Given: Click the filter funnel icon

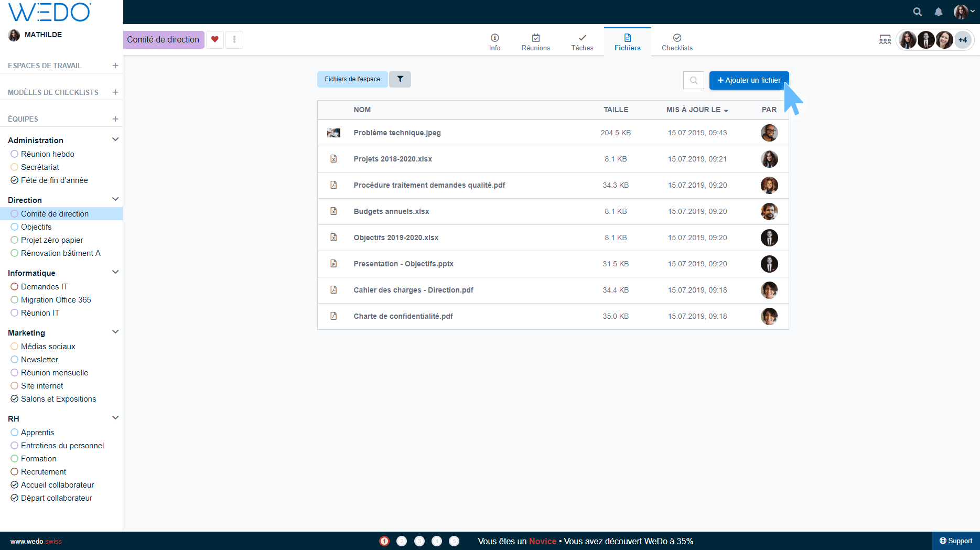Looking at the screenshot, I should click(400, 79).
